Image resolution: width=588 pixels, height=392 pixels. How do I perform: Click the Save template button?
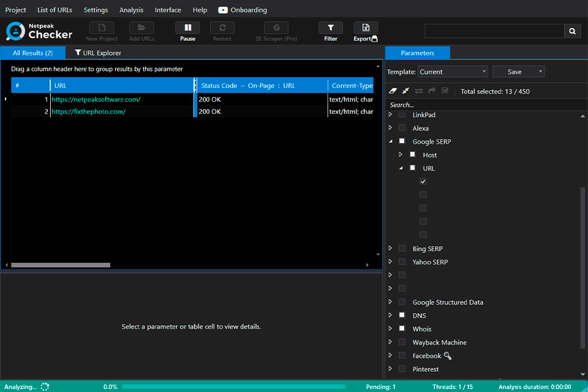point(514,72)
